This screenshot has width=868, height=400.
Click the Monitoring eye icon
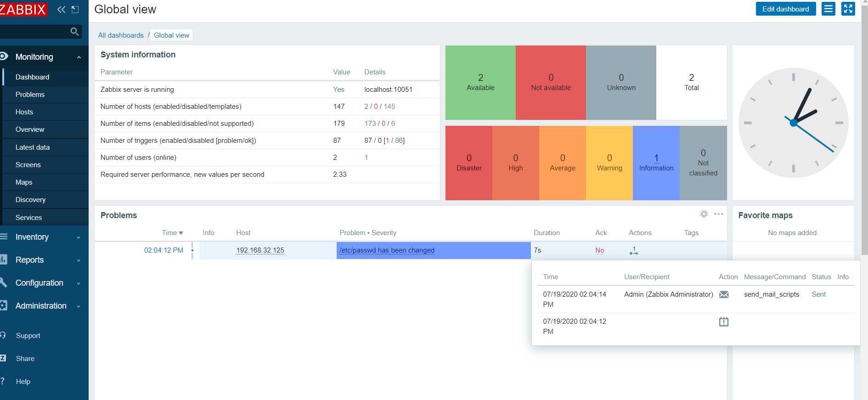point(4,56)
